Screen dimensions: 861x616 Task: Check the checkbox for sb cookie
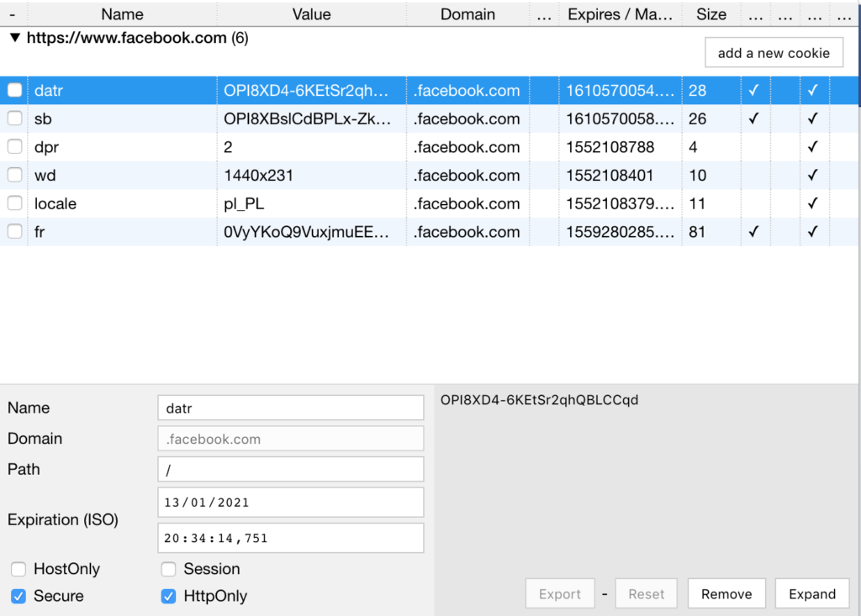pyautogui.click(x=15, y=118)
